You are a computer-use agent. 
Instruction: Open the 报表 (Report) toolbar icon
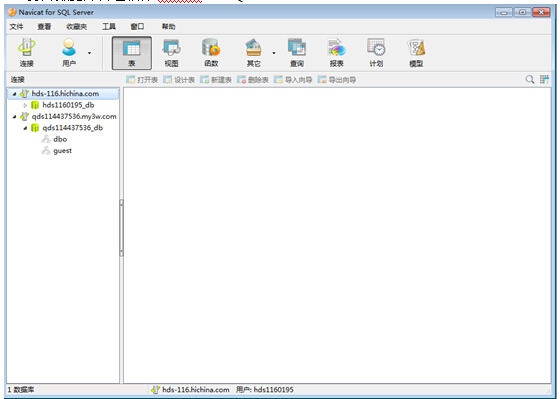coord(336,53)
